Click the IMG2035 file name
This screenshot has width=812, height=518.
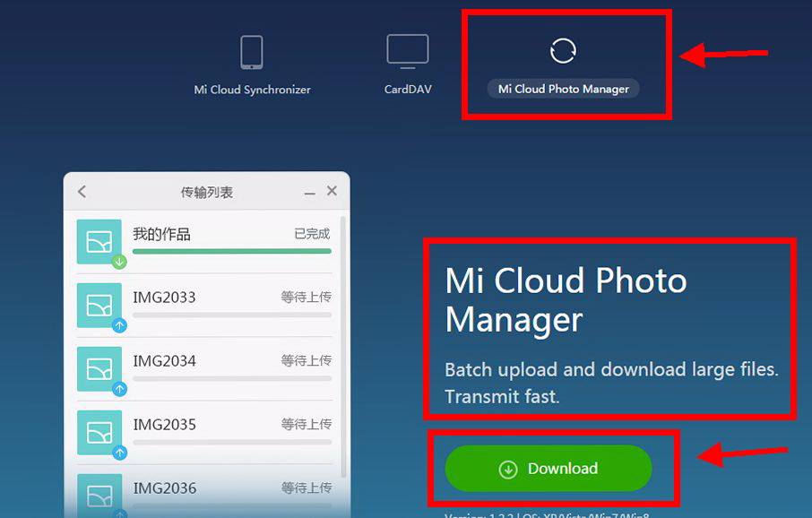click(x=164, y=425)
